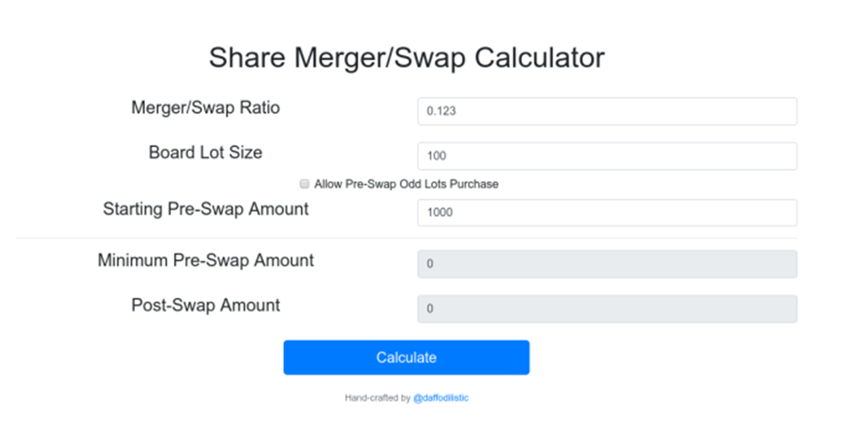Click the Post-Swap Amount label
This screenshot has width=868, height=434.
coord(205,305)
